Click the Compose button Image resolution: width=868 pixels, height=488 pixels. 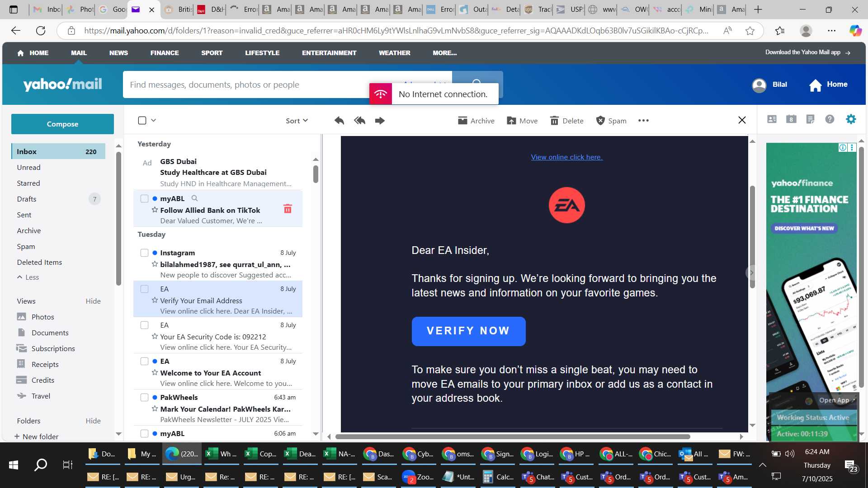(x=62, y=124)
